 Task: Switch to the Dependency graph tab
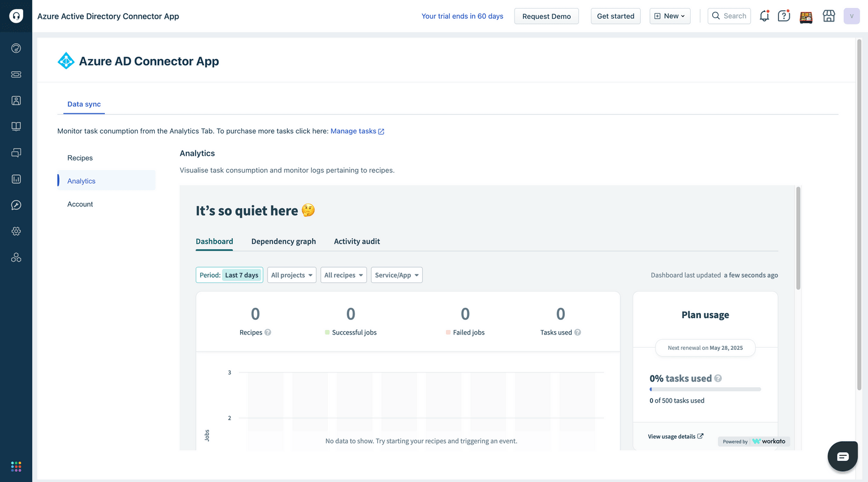click(x=283, y=242)
